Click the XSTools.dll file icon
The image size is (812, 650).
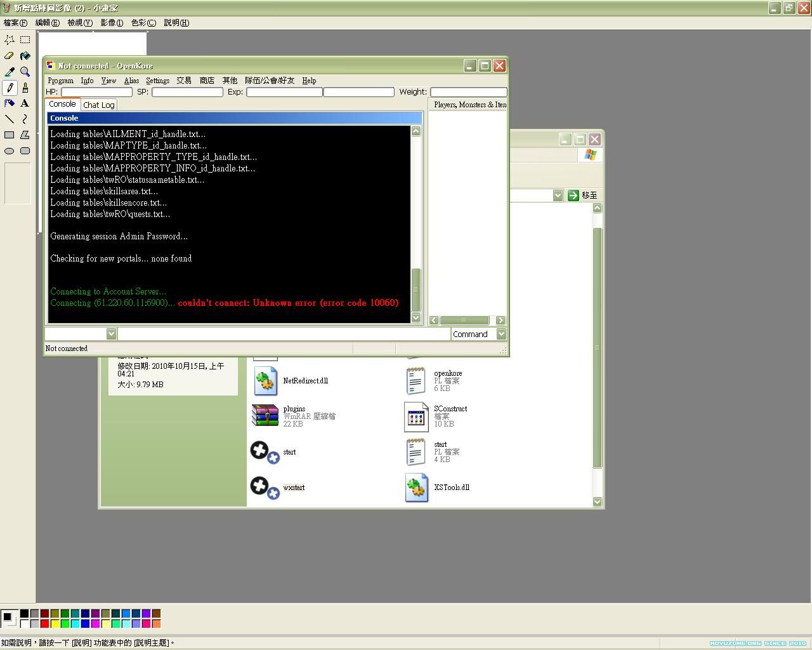click(x=416, y=487)
